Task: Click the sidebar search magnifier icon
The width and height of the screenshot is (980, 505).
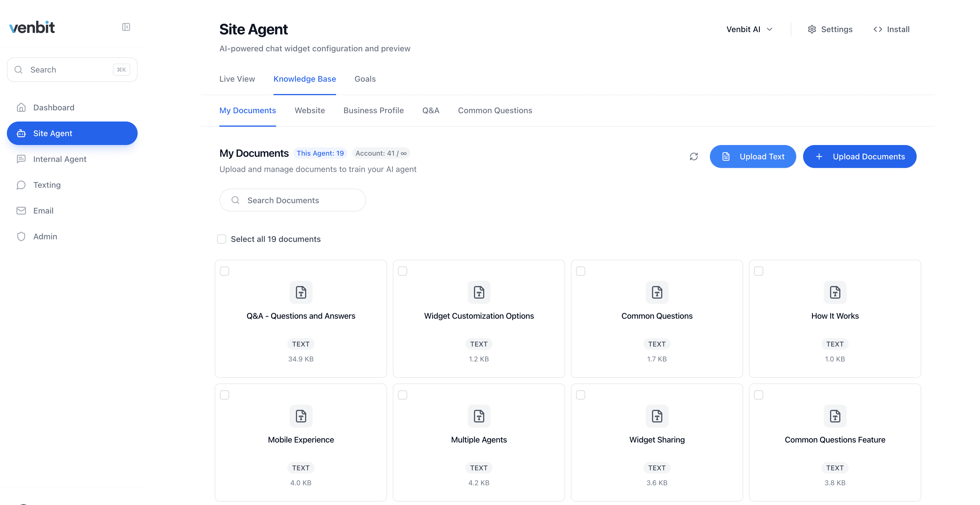Action: [18, 70]
